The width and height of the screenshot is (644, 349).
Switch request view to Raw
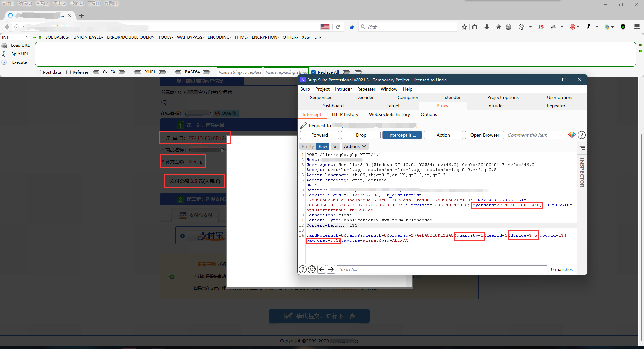pos(323,146)
